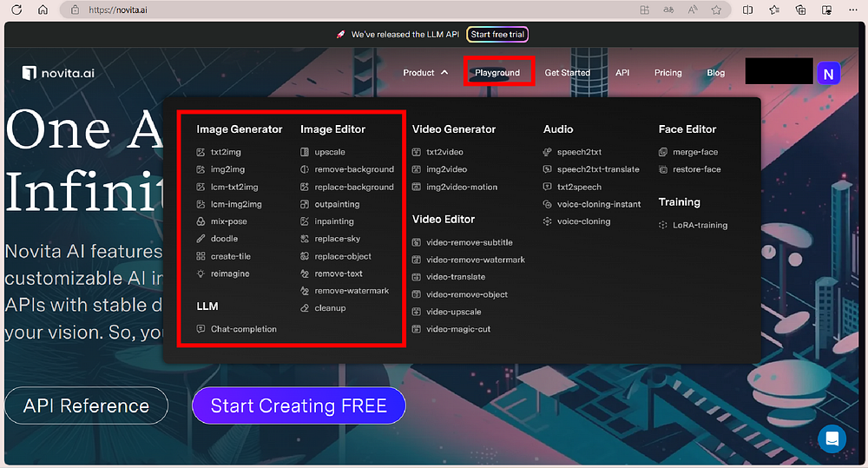Open the browser more options ellipsis
The width and height of the screenshot is (868, 468).
point(853,10)
